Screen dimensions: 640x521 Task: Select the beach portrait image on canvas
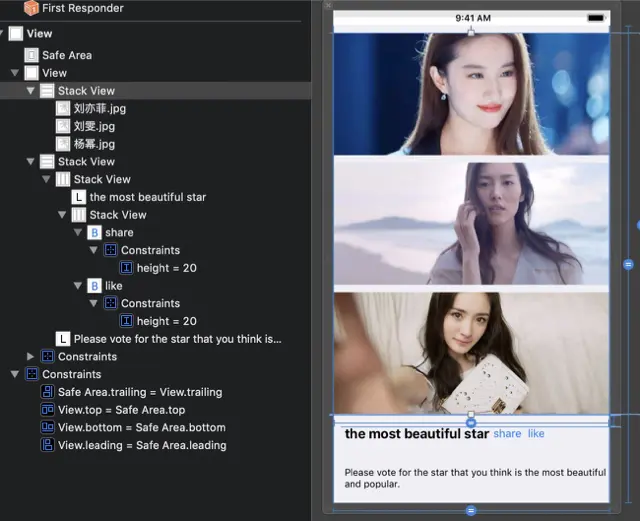(471, 223)
